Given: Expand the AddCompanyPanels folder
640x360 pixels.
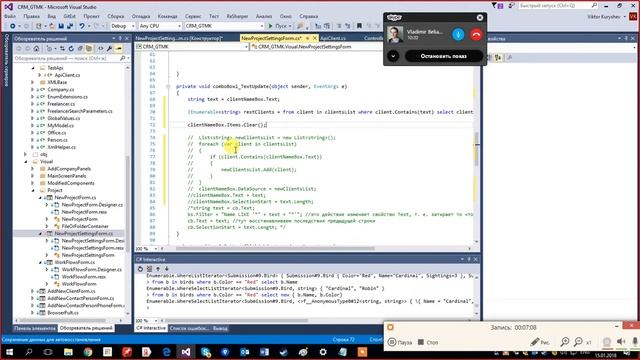Looking at the screenshot, I should tap(33, 169).
